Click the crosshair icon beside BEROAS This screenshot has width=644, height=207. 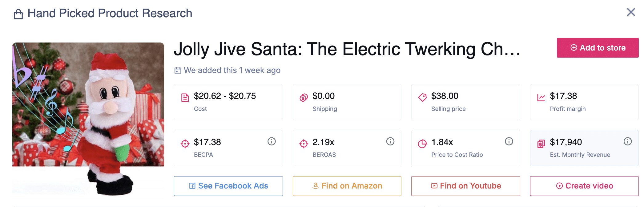point(303,143)
